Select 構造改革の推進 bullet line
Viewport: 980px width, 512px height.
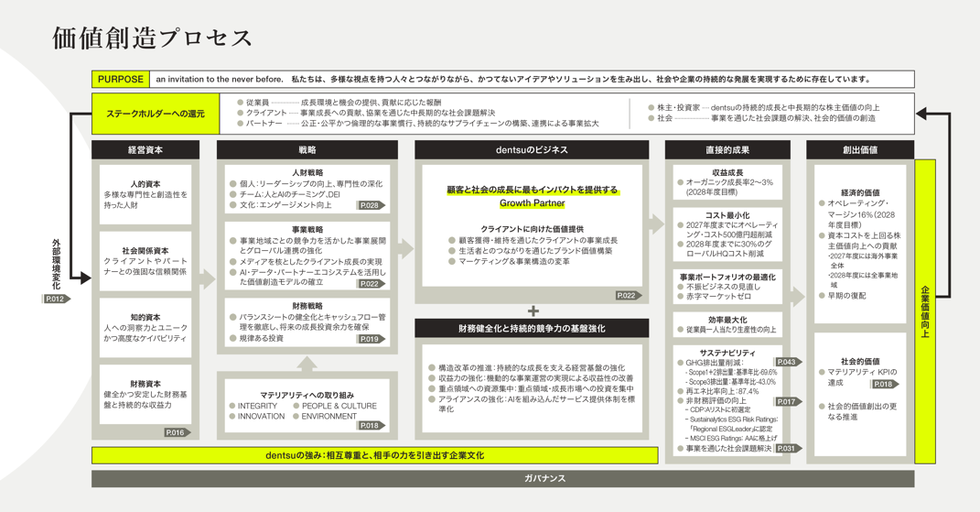pyautogui.click(x=526, y=367)
